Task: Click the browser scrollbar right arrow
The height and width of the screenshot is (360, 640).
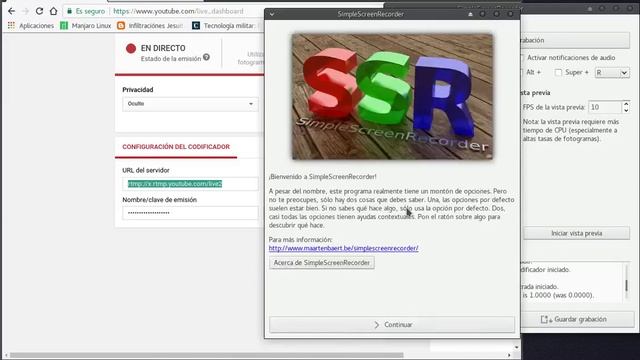Action: tap(509, 356)
